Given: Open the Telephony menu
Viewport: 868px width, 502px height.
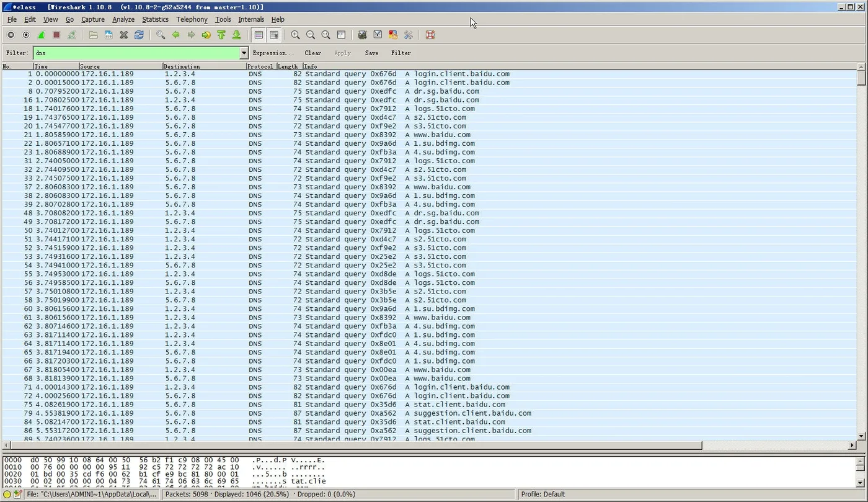Looking at the screenshot, I should point(192,19).
